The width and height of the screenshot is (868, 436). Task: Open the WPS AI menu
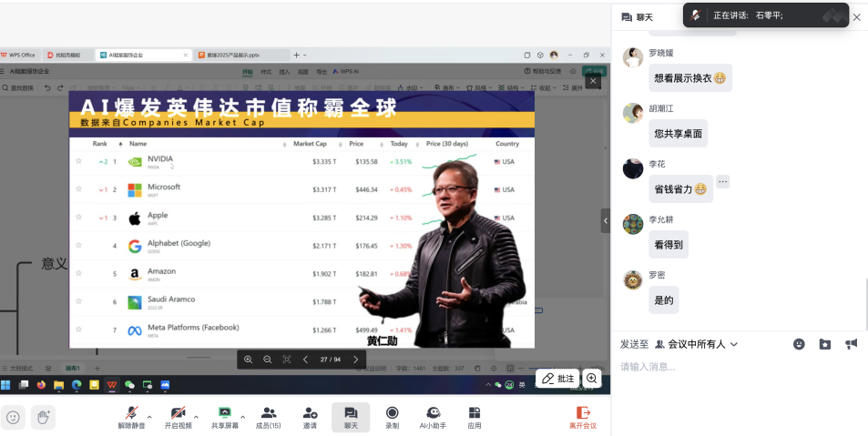click(346, 71)
